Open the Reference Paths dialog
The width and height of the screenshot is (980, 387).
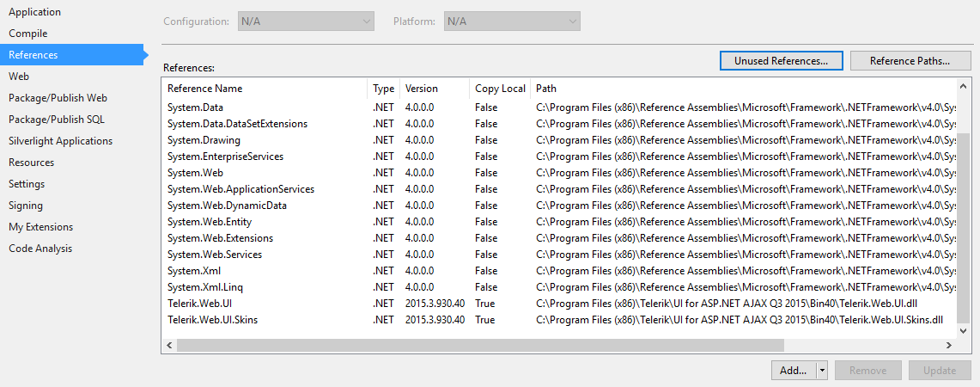tap(910, 61)
